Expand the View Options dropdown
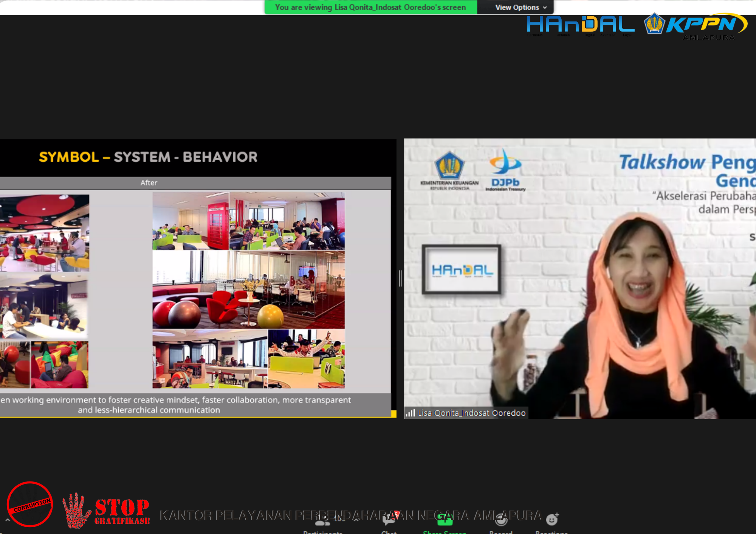 521,7
